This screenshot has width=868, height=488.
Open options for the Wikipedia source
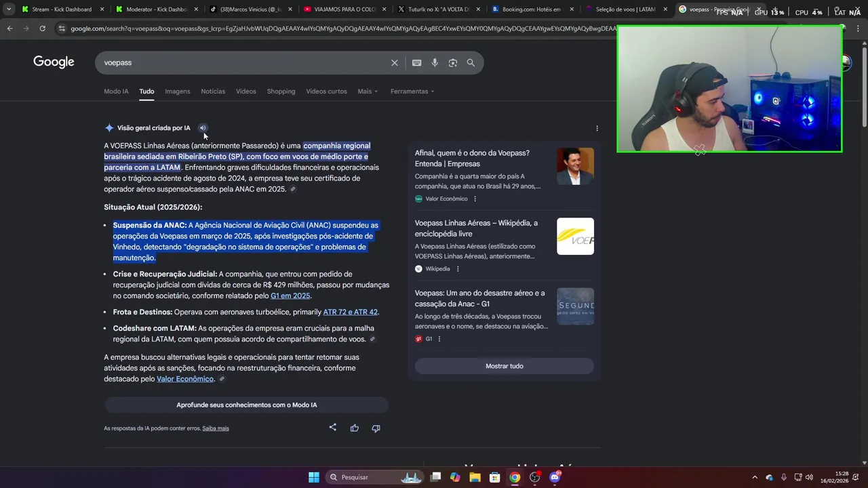pos(458,268)
